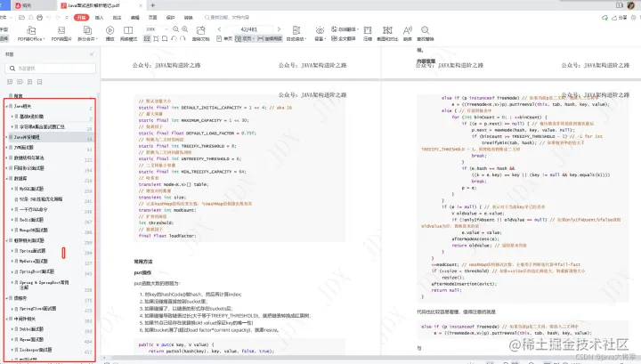The image size is (641, 364).
Task: Select the Java并发编程 bookmark
Action: tap(27, 137)
